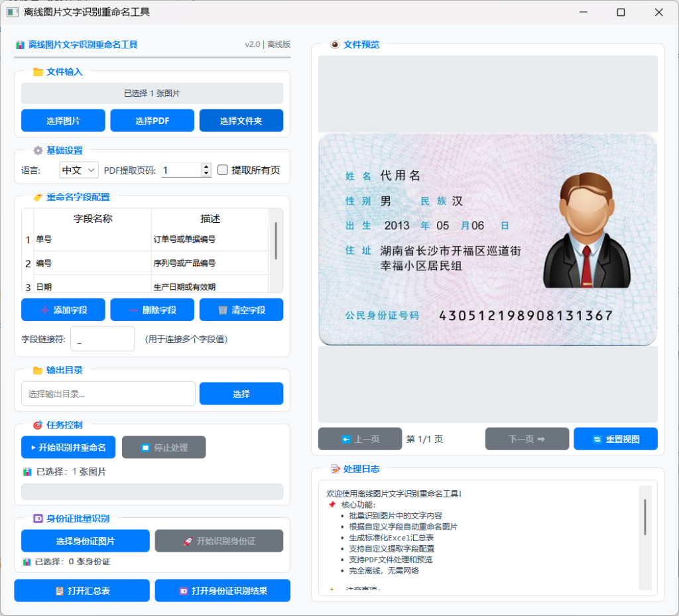
Task: Click the gear icon beside 基础设置
Action: [x=38, y=151]
